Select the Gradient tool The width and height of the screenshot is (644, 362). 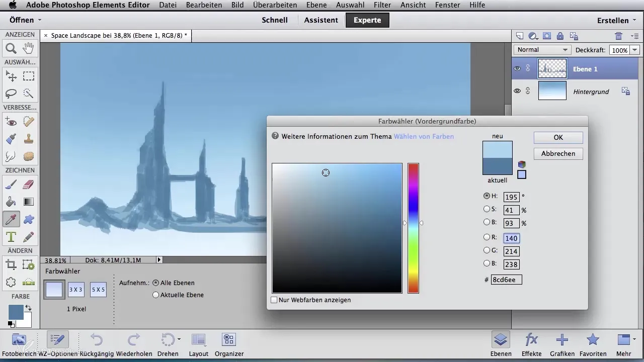(x=29, y=202)
